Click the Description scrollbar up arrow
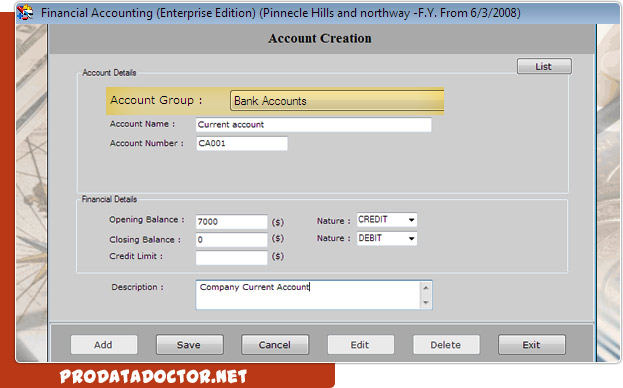The width and height of the screenshot is (623, 388). [426, 288]
